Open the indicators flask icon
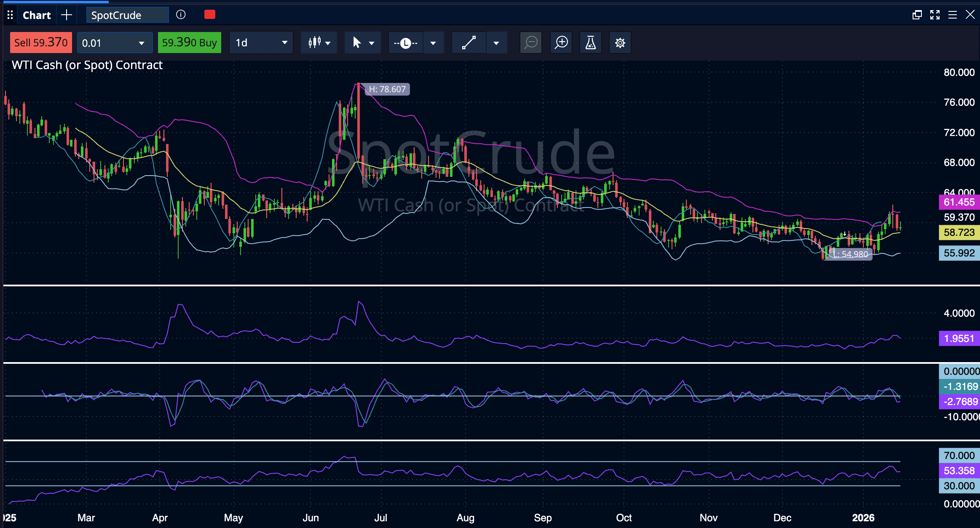This screenshot has height=528, width=980. coord(590,43)
